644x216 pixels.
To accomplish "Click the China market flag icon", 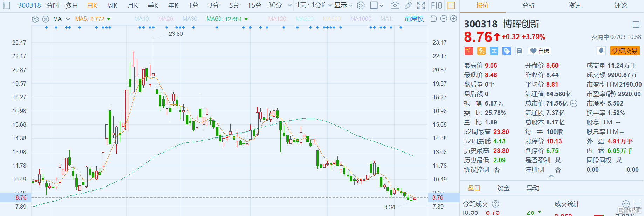I will [x=468, y=51].
